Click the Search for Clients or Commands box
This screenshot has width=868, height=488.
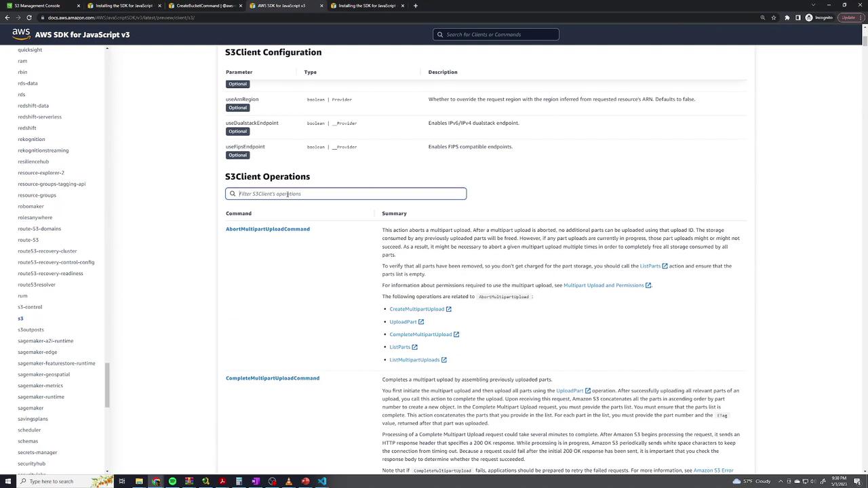click(496, 35)
